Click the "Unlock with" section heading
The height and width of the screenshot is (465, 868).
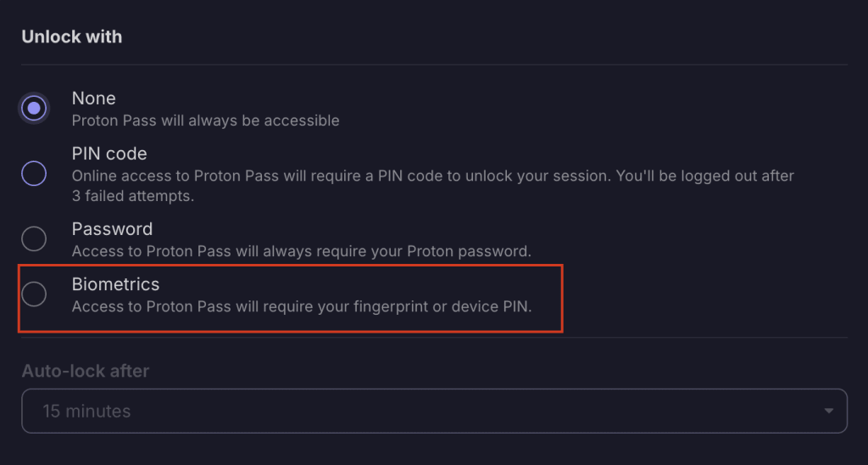tap(71, 37)
